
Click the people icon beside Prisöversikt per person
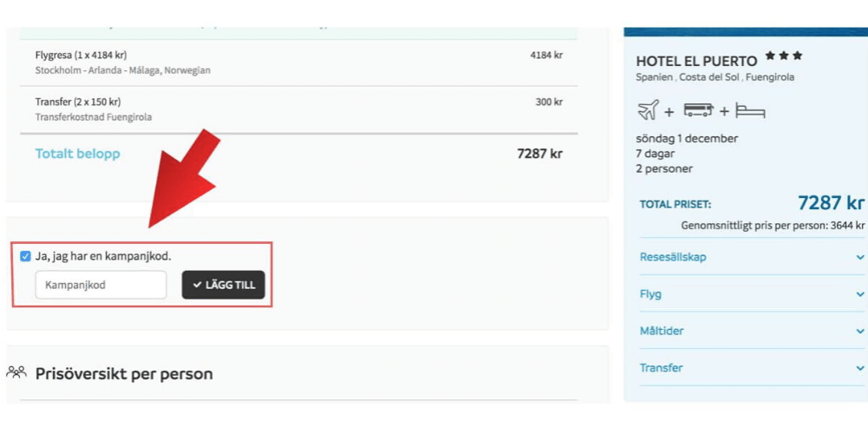(x=16, y=373)
